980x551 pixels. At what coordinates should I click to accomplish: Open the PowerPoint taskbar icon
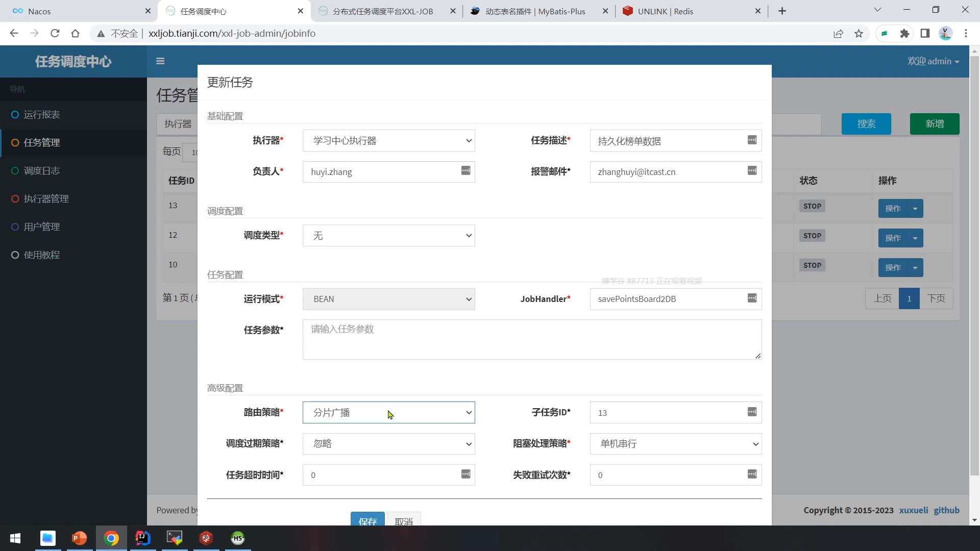pos(79,538)
